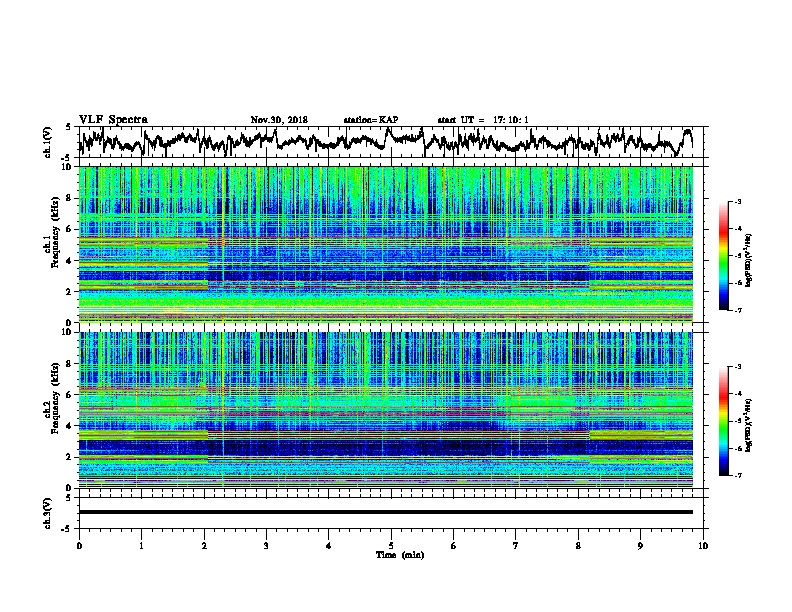Click the 'start UT = 17:10:1' label
792x612 pixels.
pos(483,120)
